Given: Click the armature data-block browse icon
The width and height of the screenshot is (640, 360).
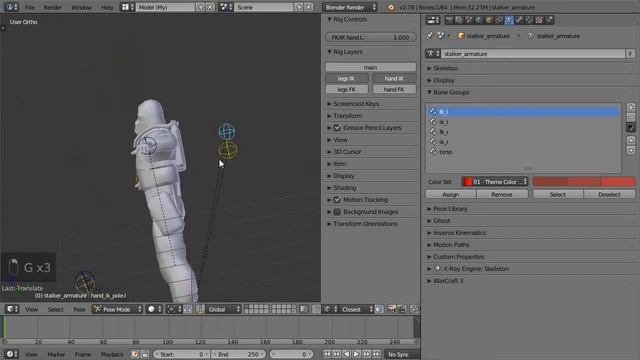Looking at the screenshot, I should (x=433, y=53).
